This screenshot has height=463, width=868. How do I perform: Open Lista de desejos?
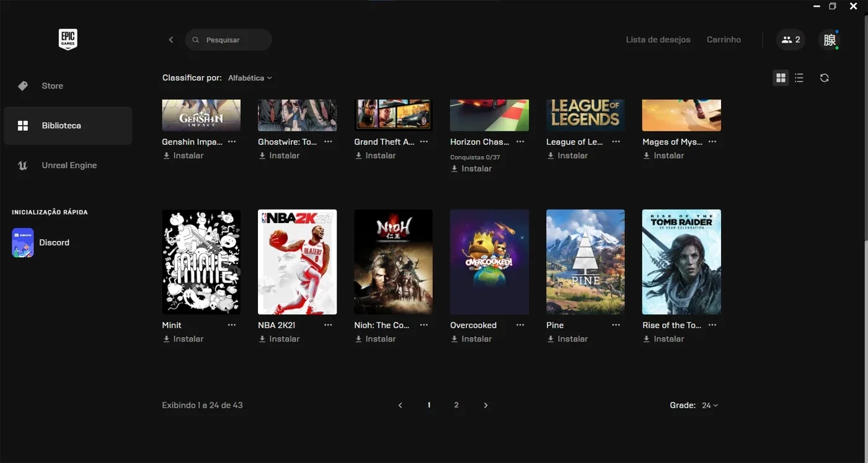coord(658,40)
